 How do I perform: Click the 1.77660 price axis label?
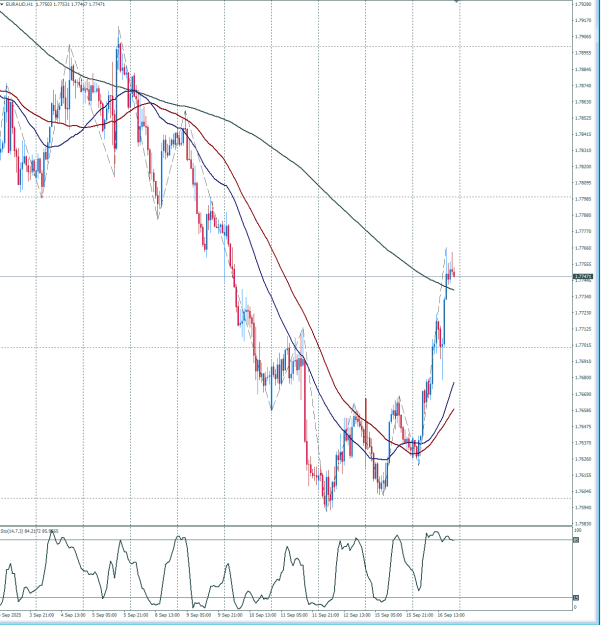pos(582,248)
